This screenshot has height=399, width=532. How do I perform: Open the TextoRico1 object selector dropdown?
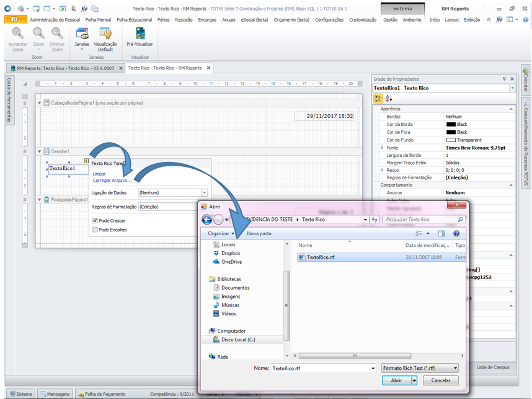coord(512,88)
